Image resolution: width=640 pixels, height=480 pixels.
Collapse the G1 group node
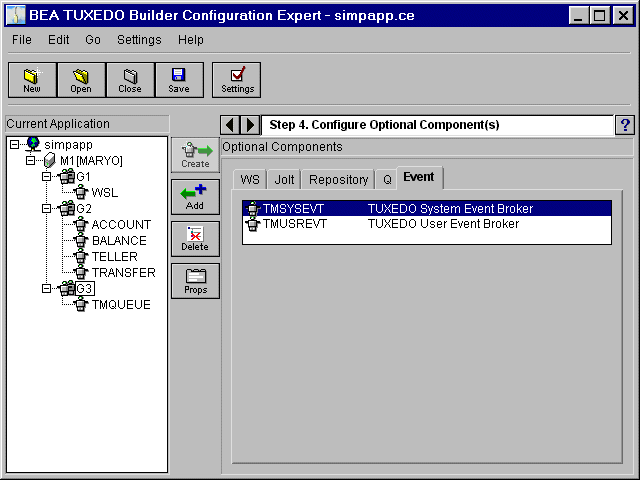pos(47,177)
